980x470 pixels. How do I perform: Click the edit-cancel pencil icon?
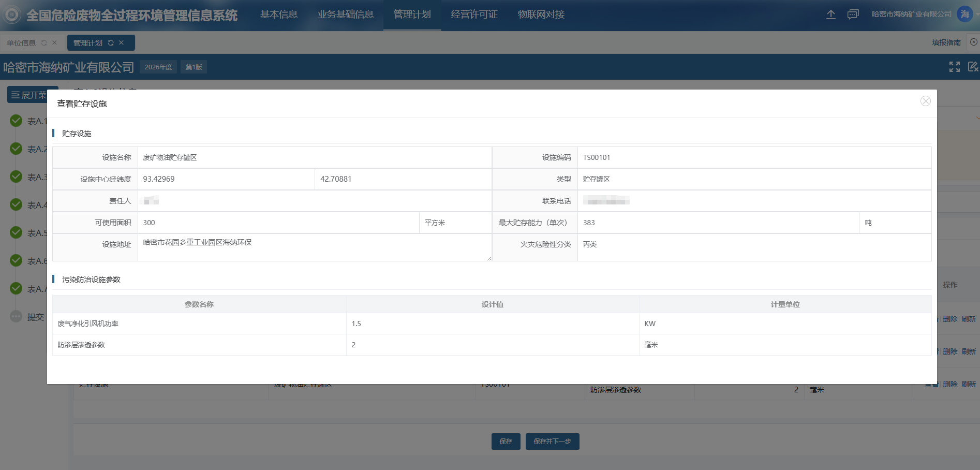(x=973, y=67)
